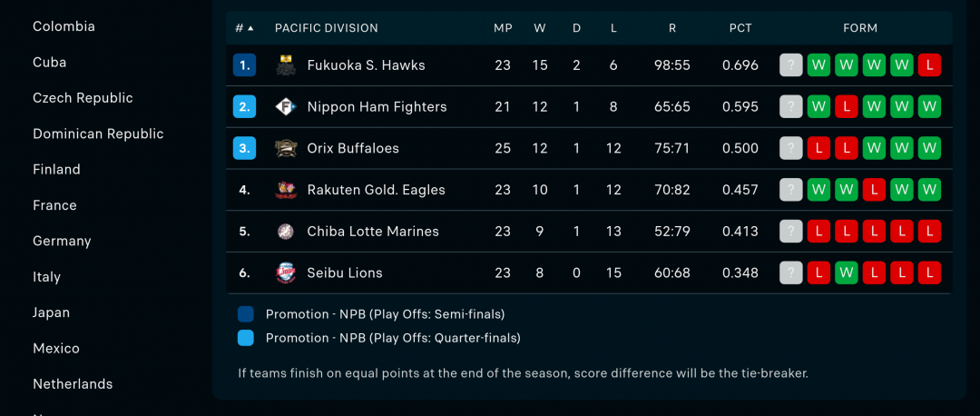Click the green W form badge in the Seibu Lions row

847,272
